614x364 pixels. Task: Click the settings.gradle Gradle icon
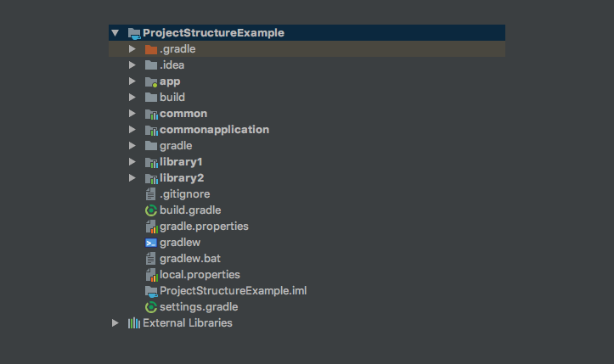pos(151,307)
